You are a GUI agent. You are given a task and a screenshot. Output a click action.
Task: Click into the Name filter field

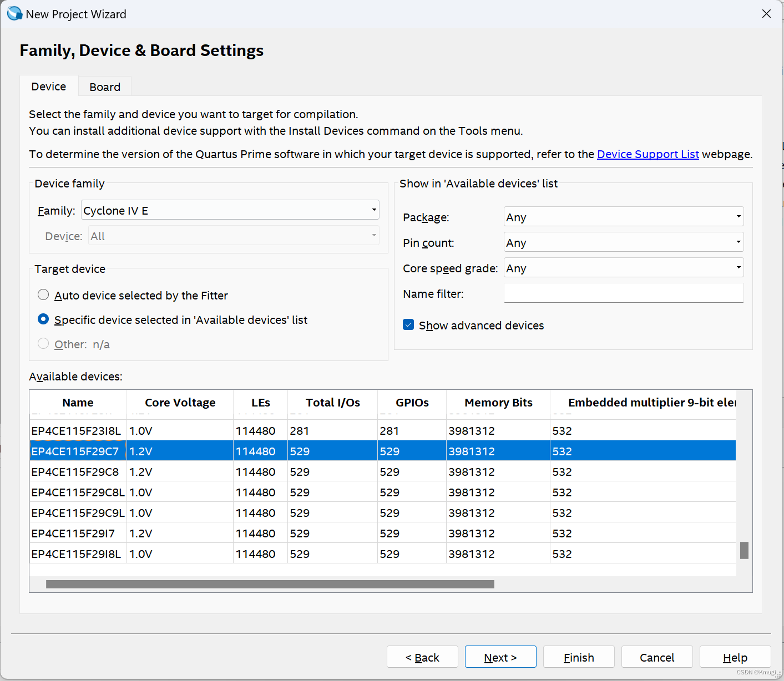[x=624, y=293]
